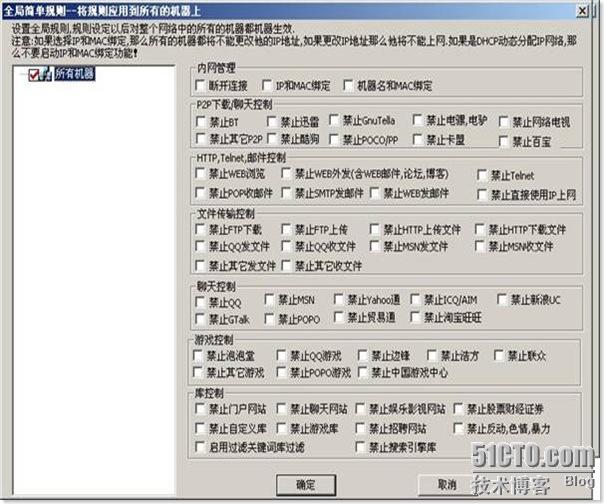Enable 禁止电骡,电驴 option
Image resolution: width=604 pixels, height=504 pixels.
tap(417, 120)
